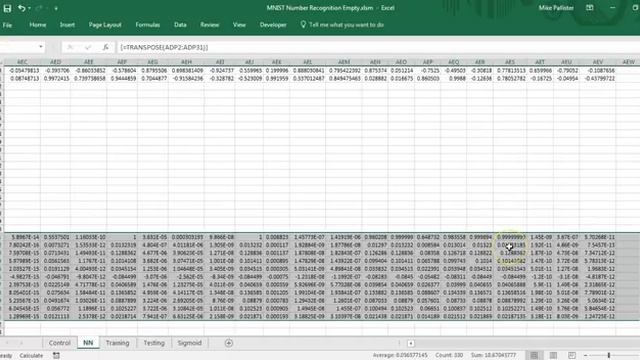Click cell containing 0.0121113
The height and width of the screenshot is (360, 640).
click(56, 316)
